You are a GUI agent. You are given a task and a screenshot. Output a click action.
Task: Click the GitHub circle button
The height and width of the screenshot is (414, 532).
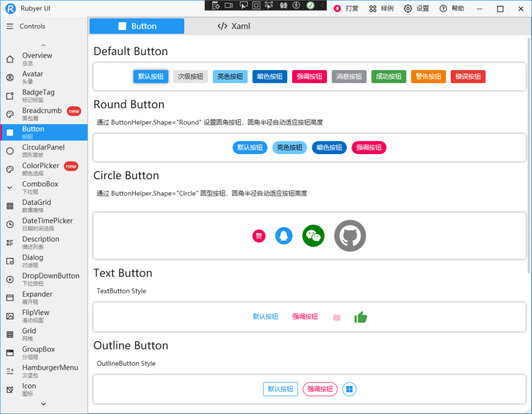[350, 235]
